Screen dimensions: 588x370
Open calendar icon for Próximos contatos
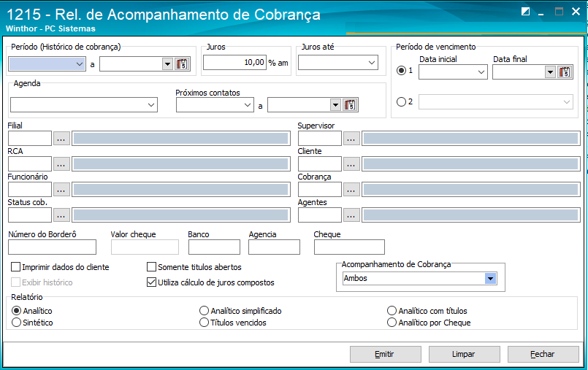click(x=351, y=105)
